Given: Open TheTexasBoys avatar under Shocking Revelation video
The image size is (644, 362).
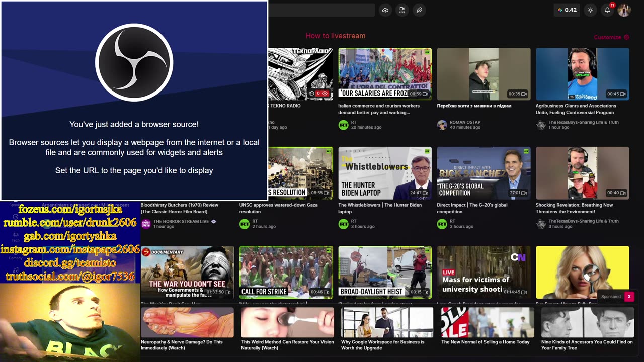Looking at the screenshot, I should (x=541, y=224).
